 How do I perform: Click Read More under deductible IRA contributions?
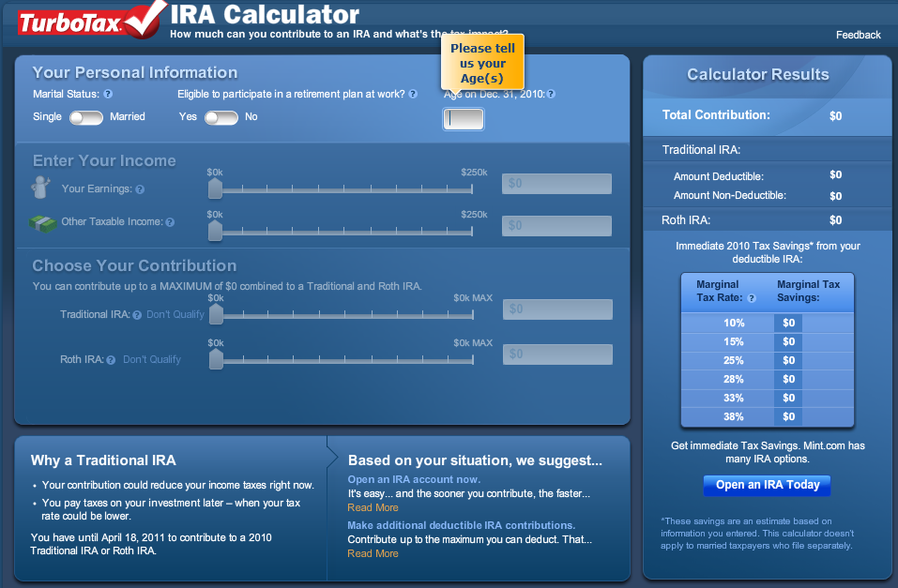(x=373, y=553)
